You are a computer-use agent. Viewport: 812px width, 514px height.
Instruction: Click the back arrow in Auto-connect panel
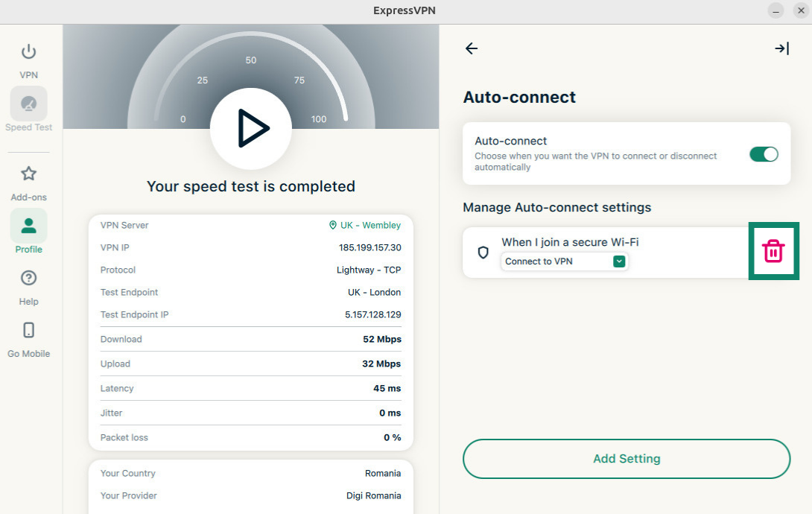coord(472,48)
